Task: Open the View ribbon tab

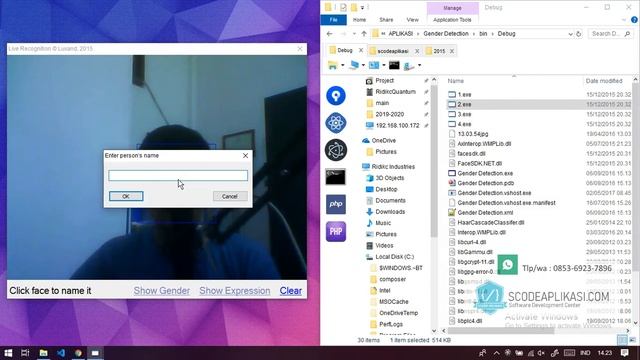Action: (x=412, y=20)
